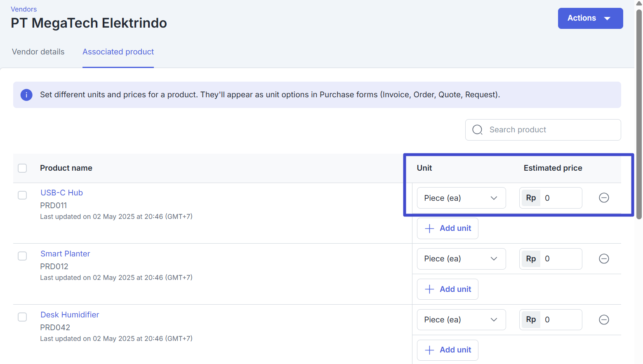Open the unit dropdown for USB-C Hub
The width and height of the screenshot is (643, 364).
click(461, 198)
